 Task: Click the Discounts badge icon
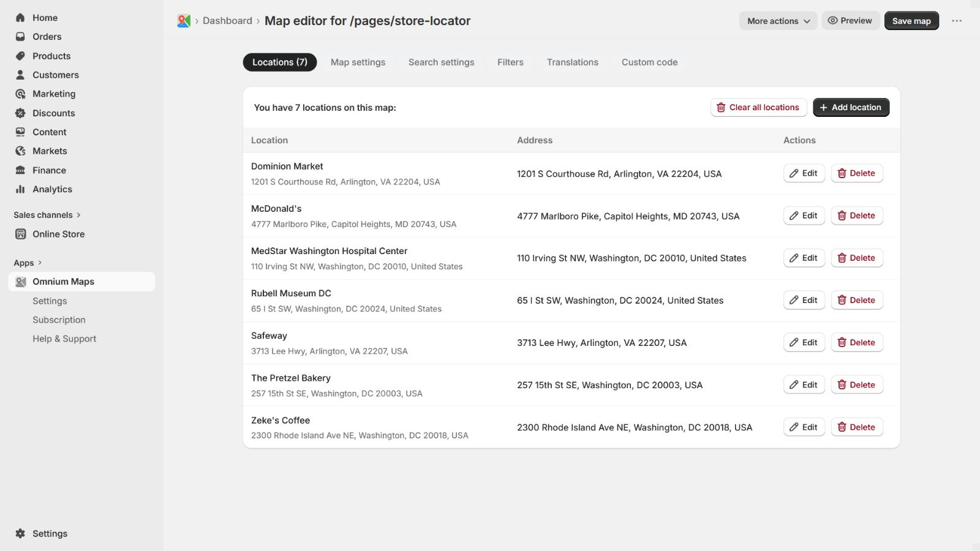pyautogui.click(x=20, y=113)
